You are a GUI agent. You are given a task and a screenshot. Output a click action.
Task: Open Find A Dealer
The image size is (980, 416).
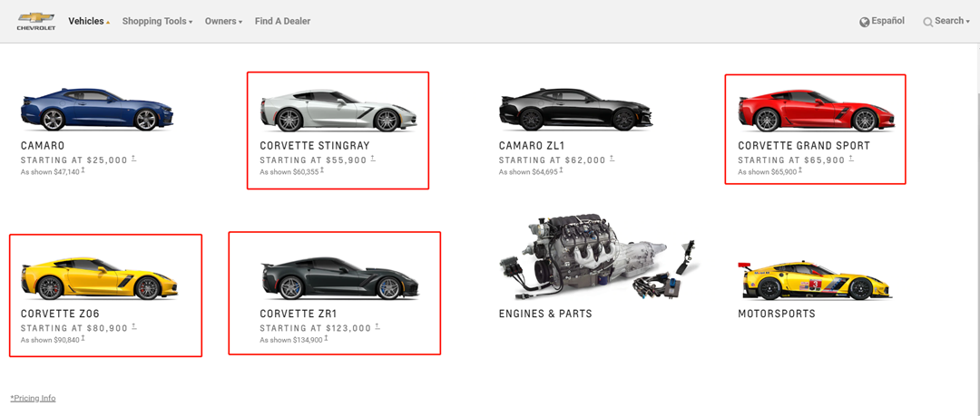pos(282,21)
